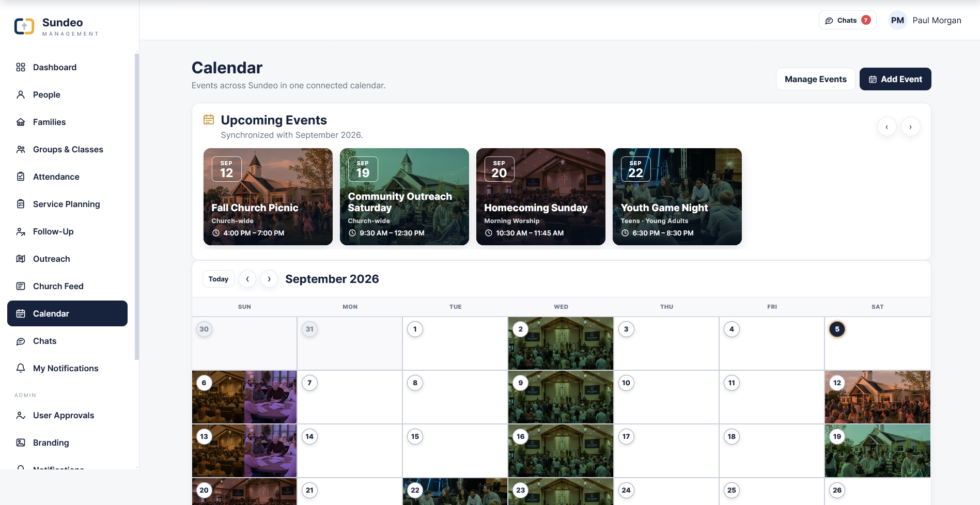Open Attendance menu item
This screenshot has height=505, width=980.
tap(67, 177)
